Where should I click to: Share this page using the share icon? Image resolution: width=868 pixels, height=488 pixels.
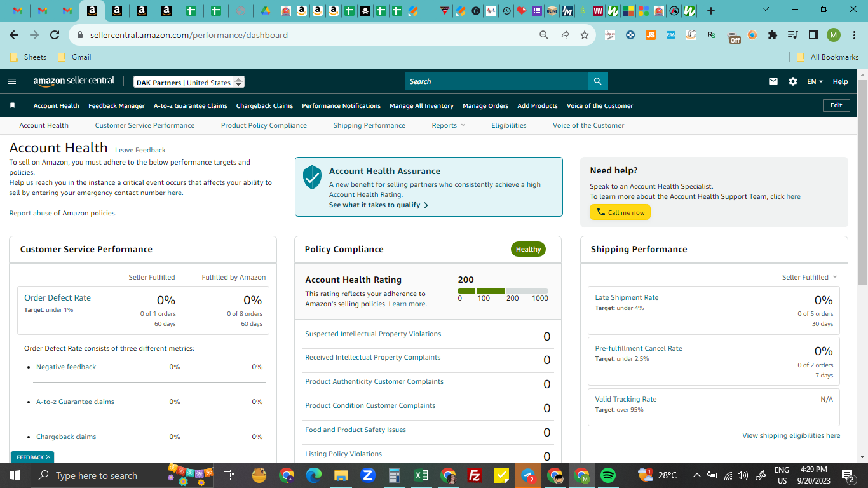(564, 36)
